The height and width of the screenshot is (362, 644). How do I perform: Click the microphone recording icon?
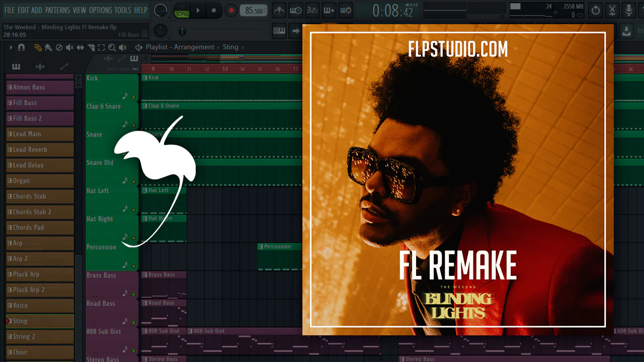(x=628, y=10)
